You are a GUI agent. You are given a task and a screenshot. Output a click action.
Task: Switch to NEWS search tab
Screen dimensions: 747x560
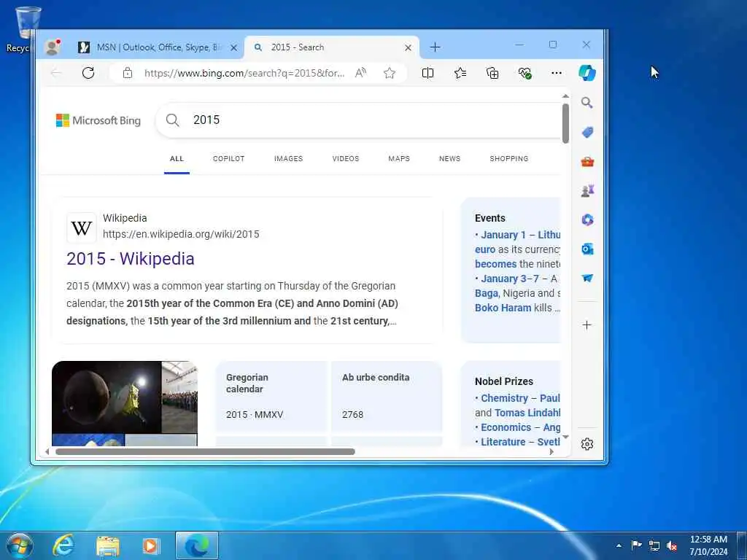pyautogui.click(x=449, y=158)
